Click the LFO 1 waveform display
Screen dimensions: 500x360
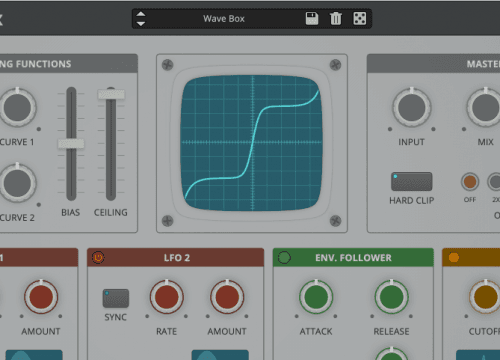coord(34,355)
